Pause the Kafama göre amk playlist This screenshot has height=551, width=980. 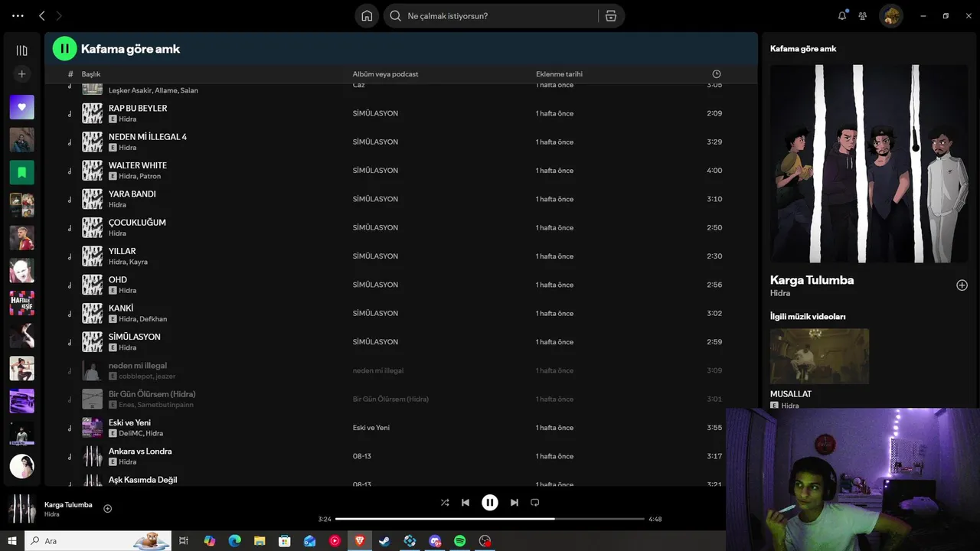pos(64,49)
